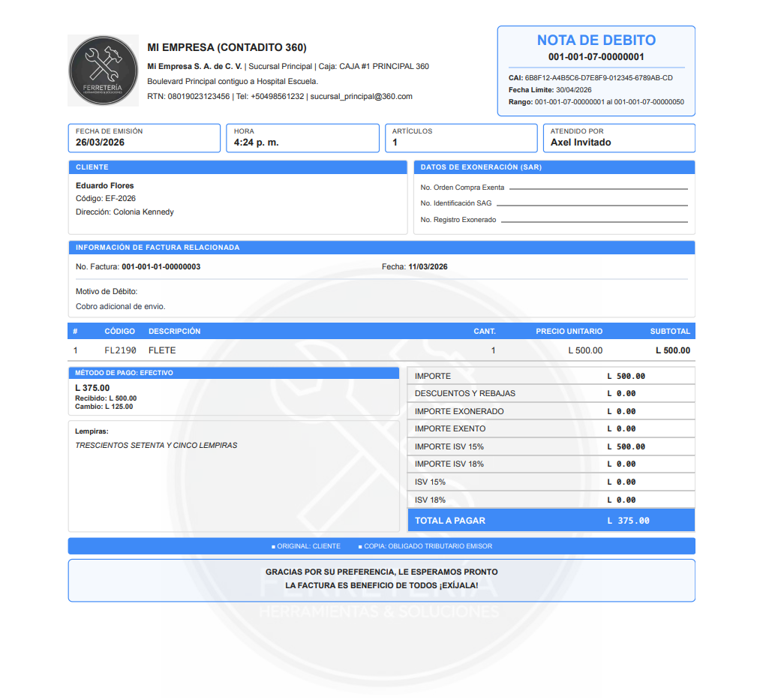Select document number 001-001-07-00000001 under title
The height and width of the screenshot is (700, 763).
click(596, 57)
